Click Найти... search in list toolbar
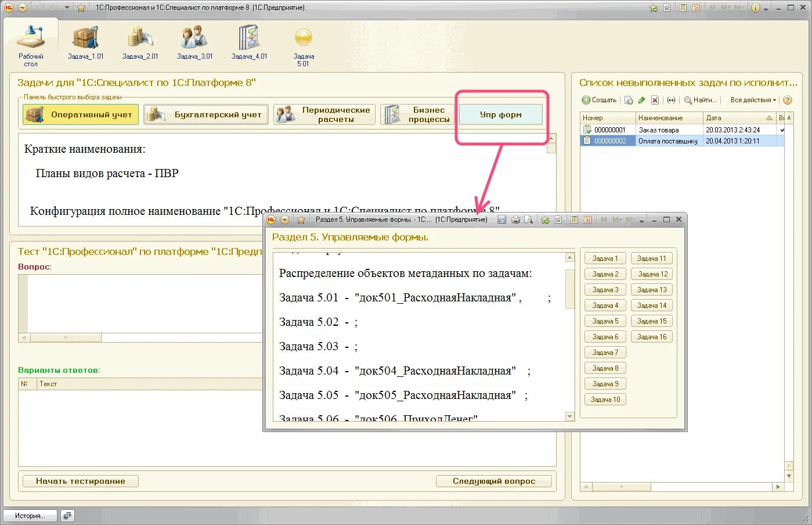 pyautogui.click(x=700, y=100)
